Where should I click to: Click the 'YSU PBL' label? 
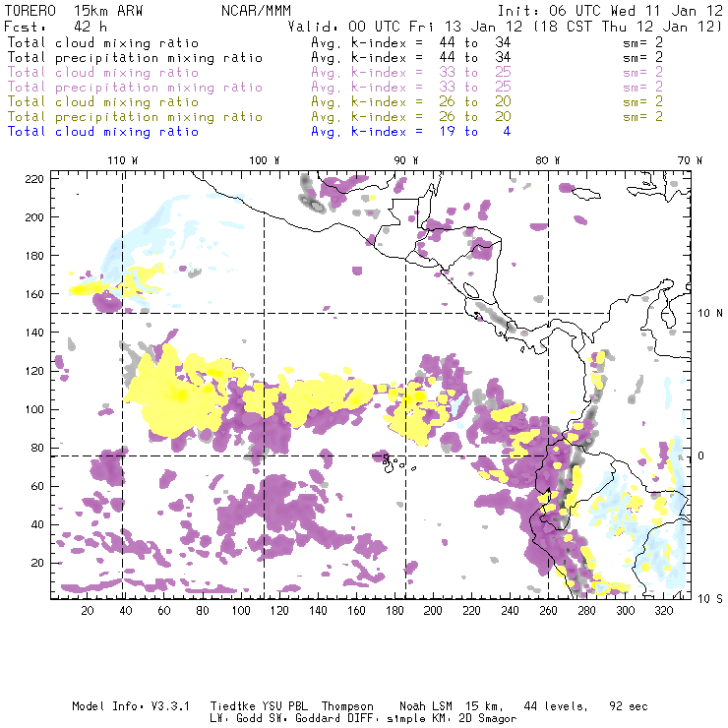click(284, 706)
